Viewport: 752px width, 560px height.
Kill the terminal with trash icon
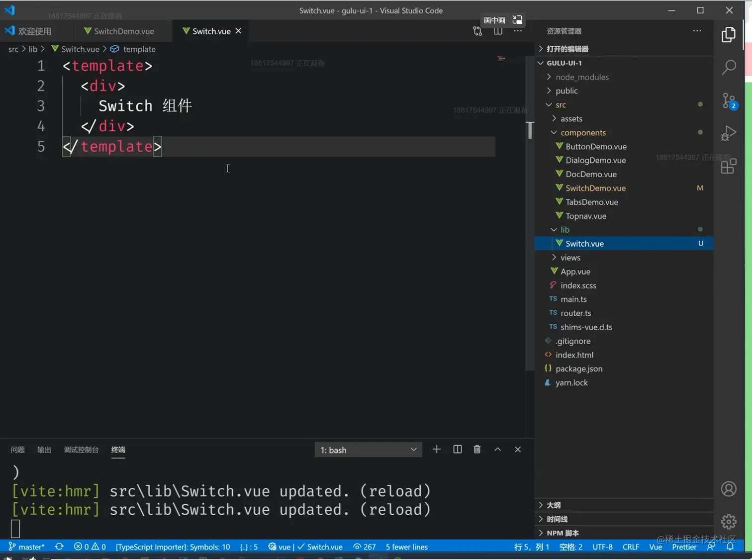(x=477, y=450)
